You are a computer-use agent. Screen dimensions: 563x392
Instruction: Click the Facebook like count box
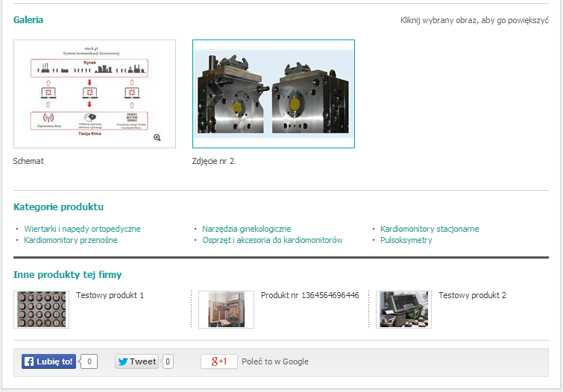point(89,361)
